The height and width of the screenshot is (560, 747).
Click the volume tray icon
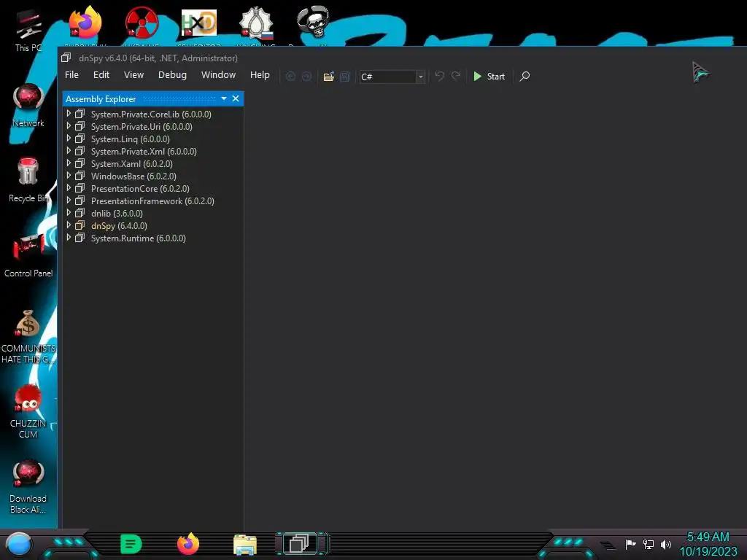click(x=666, y=544)
